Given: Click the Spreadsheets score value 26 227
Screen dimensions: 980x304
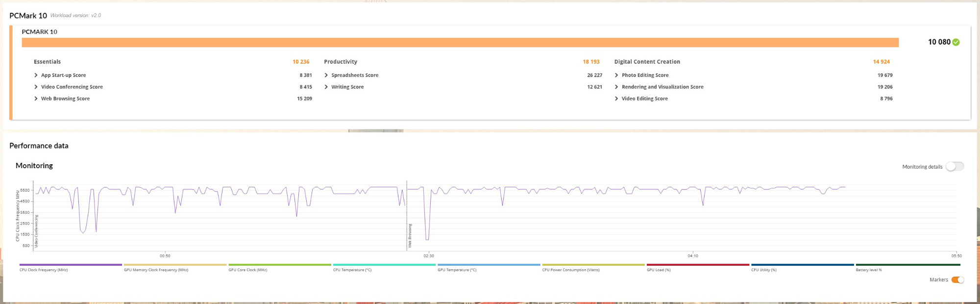Looking at the screenshot, I should (x=594, y=75).
